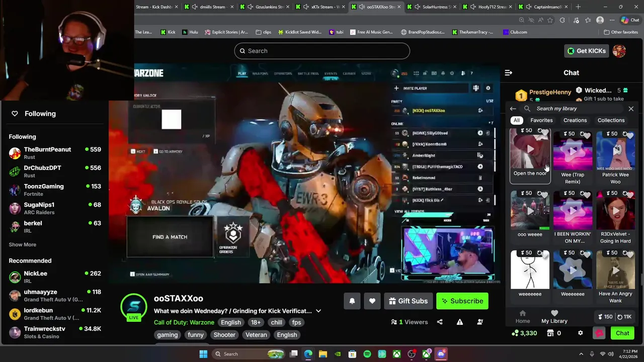Favorite the 'Have An Angry Wank' heart
The image size is (644, 362).
629,254
